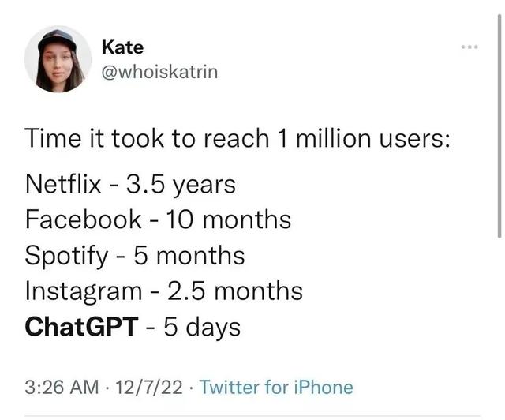The width and height of the screenshot is (505, 420).
Task: Click '1 million users:' in the heading
Action: coord(363,139)
